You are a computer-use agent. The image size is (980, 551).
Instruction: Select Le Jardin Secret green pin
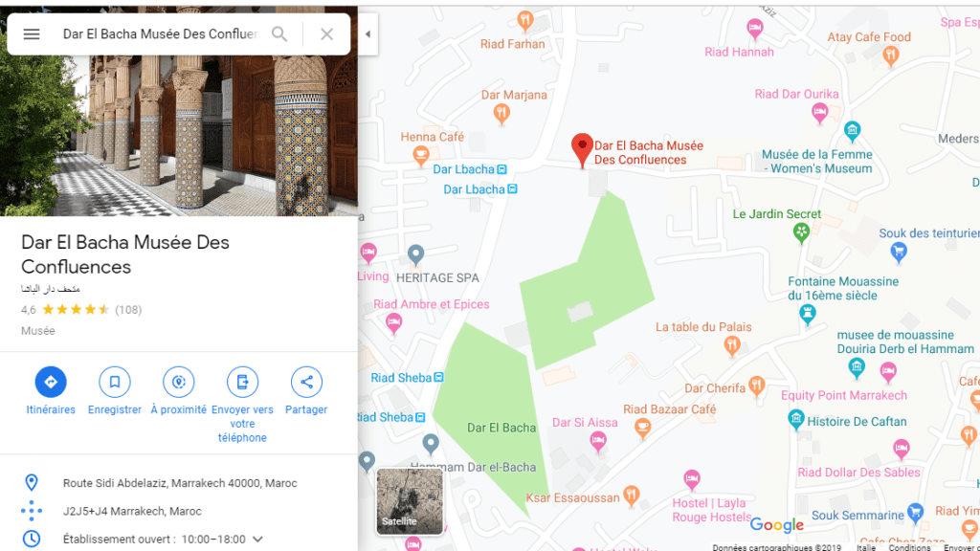(801, 233)
